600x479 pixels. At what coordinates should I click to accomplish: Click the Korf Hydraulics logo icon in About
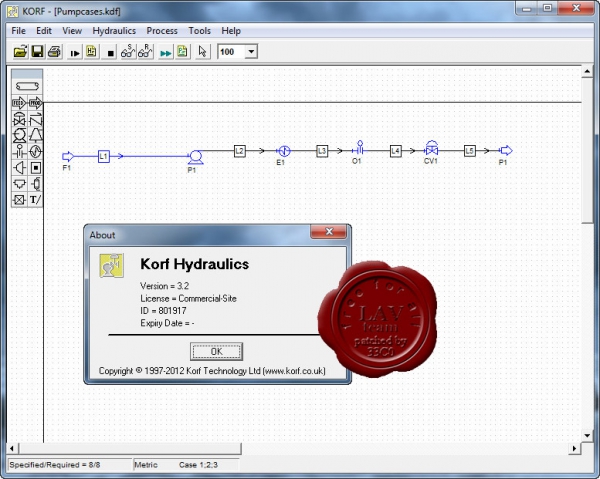pos(111,265)
